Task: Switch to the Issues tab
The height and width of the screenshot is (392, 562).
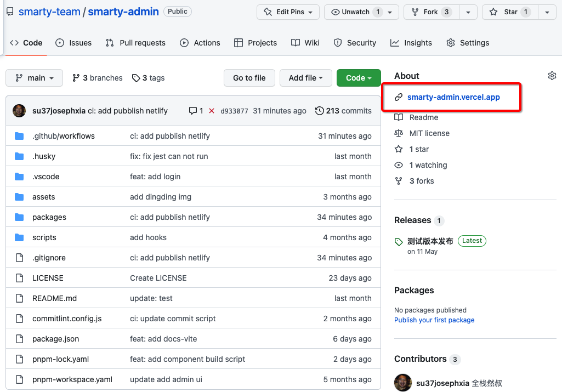Action: (73, 43)
